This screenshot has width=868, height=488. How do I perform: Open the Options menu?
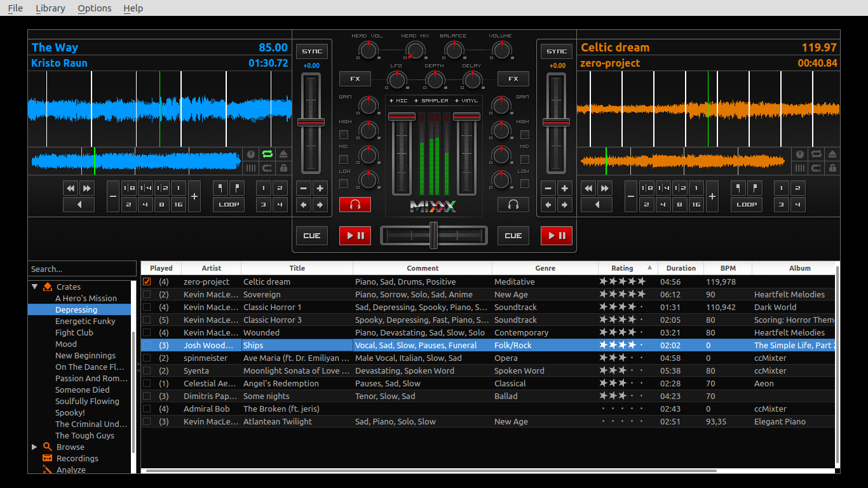coord(95,8)
